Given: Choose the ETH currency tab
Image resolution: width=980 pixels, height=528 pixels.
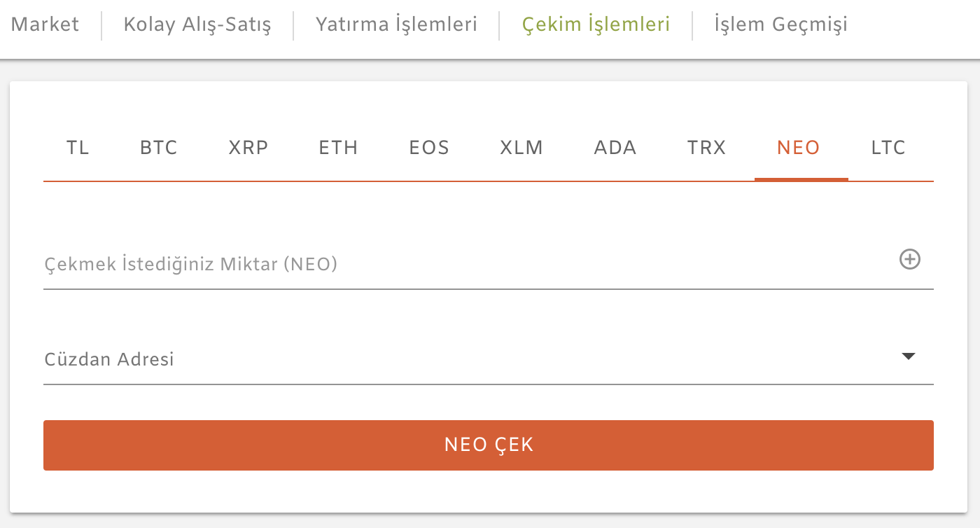Looking at the screenshot, I should [338, 148].
